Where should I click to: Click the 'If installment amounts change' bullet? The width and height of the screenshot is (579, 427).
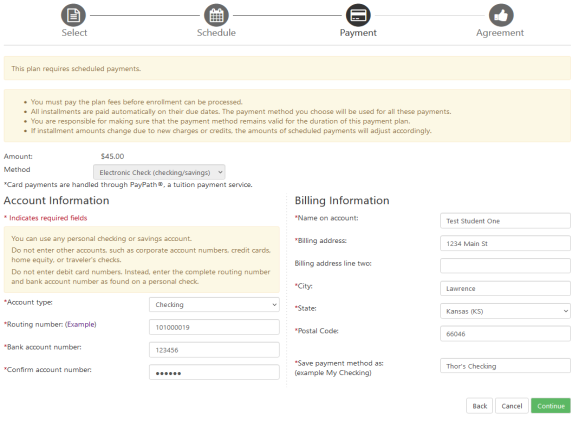231,131
